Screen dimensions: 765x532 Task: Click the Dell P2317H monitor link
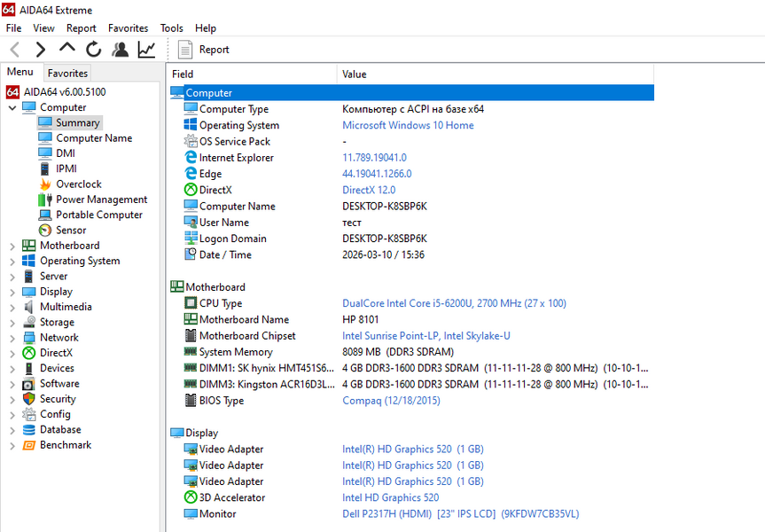tap(461, 514)
